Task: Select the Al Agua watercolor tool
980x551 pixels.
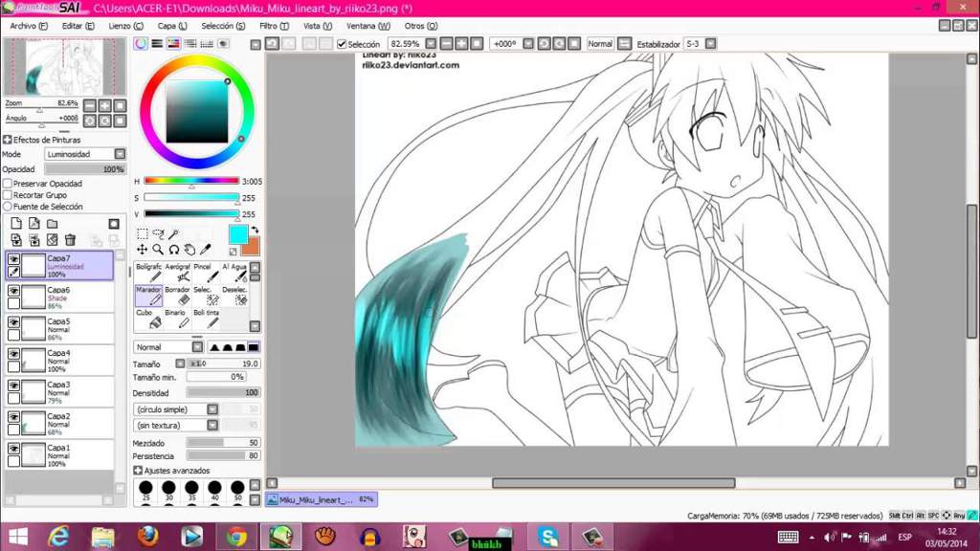Action: pyautogui.click(x=235, y=273)
